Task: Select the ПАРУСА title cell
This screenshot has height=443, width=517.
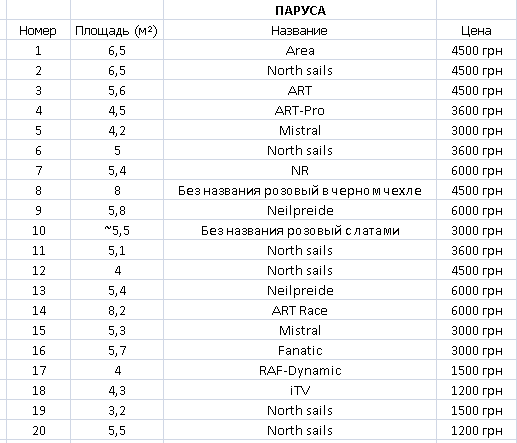Action: [300, 10]
